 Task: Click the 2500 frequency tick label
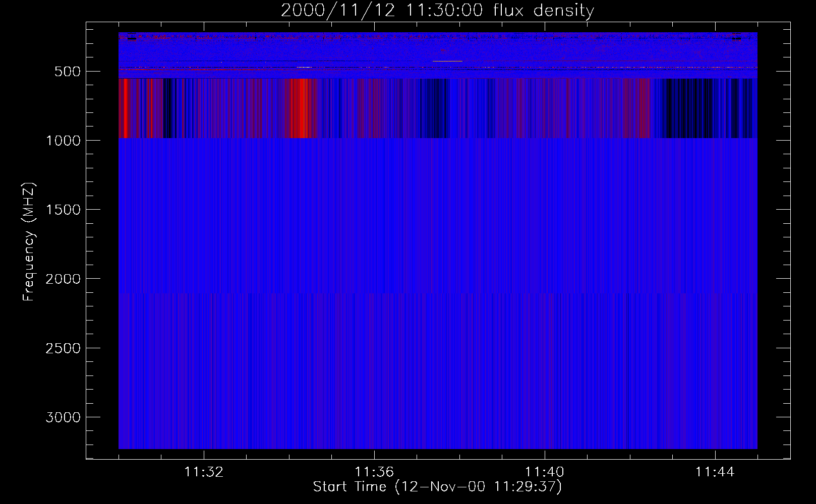[63, 348]
